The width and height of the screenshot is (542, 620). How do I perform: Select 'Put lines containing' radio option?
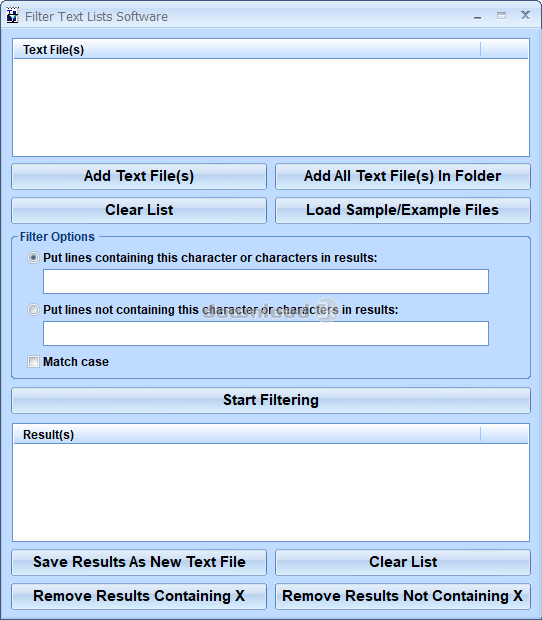pos(33,258)
